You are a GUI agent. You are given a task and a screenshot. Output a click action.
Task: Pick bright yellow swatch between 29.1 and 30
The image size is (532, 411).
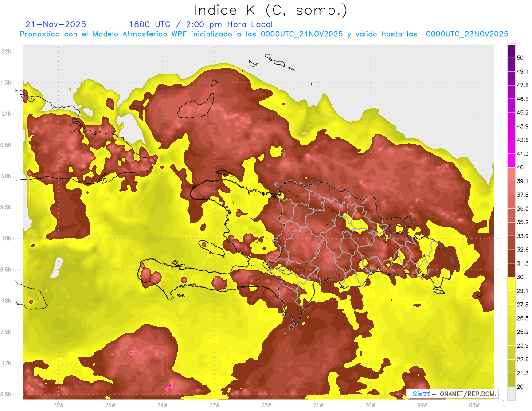(x=512, y=284)
